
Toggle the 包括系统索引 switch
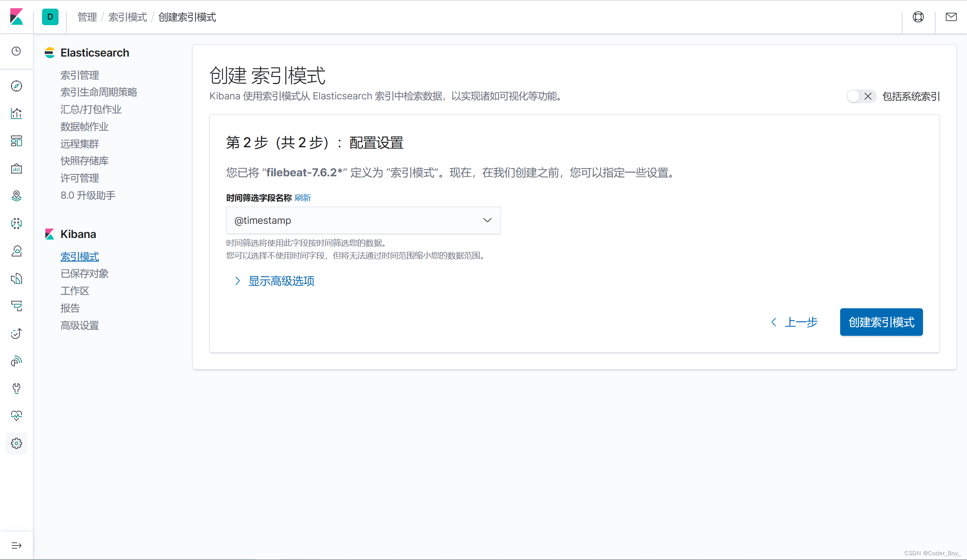(861, 96)
